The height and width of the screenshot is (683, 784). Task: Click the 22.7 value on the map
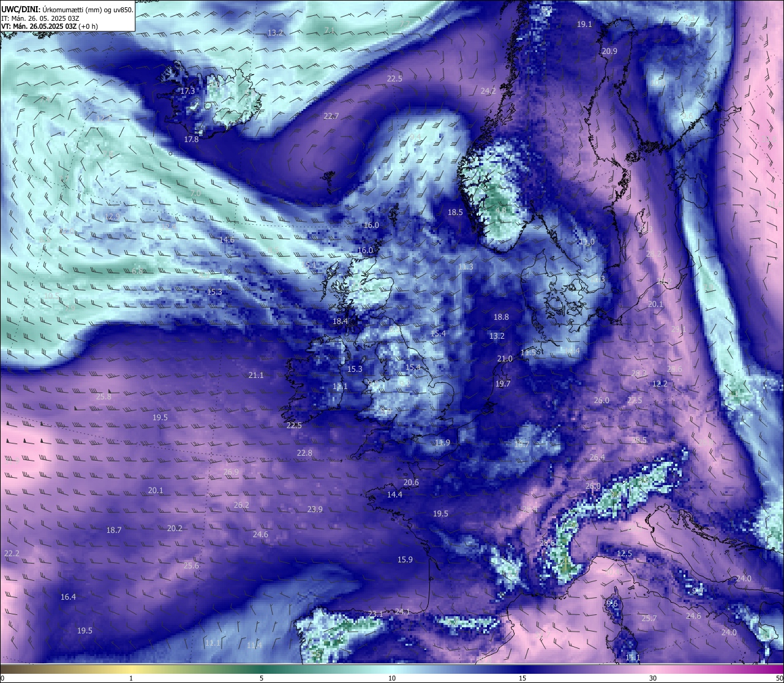331,116
